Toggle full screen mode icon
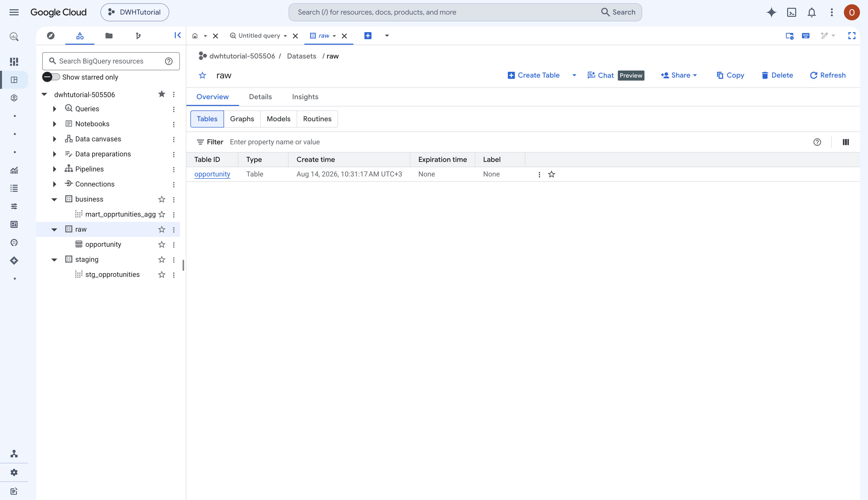Screen dimensions: 868x500 tap(851, 36)
